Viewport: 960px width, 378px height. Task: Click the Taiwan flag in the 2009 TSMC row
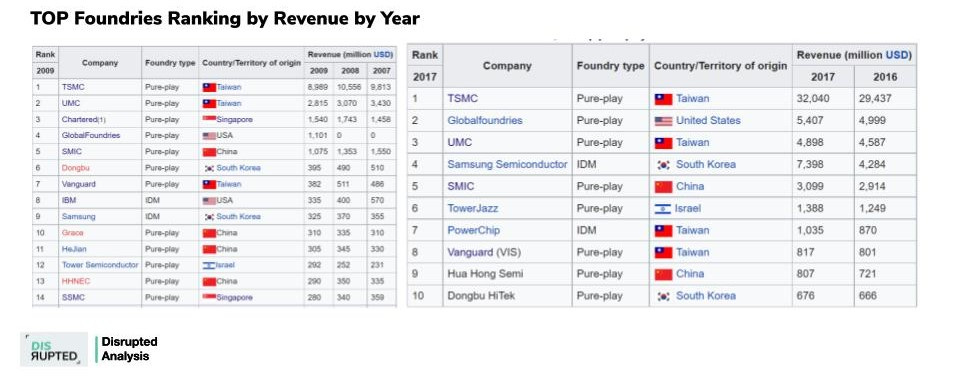(x=209, y=87)
